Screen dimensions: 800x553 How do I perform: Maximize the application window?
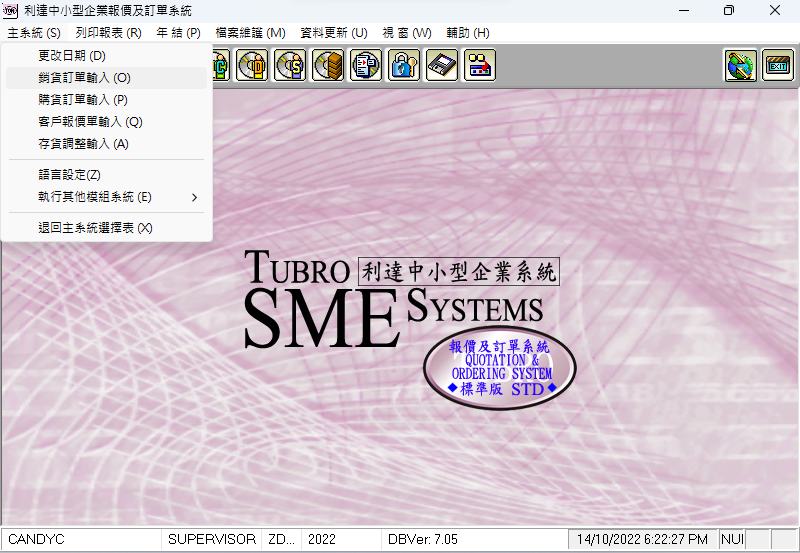tap(729, 10)
